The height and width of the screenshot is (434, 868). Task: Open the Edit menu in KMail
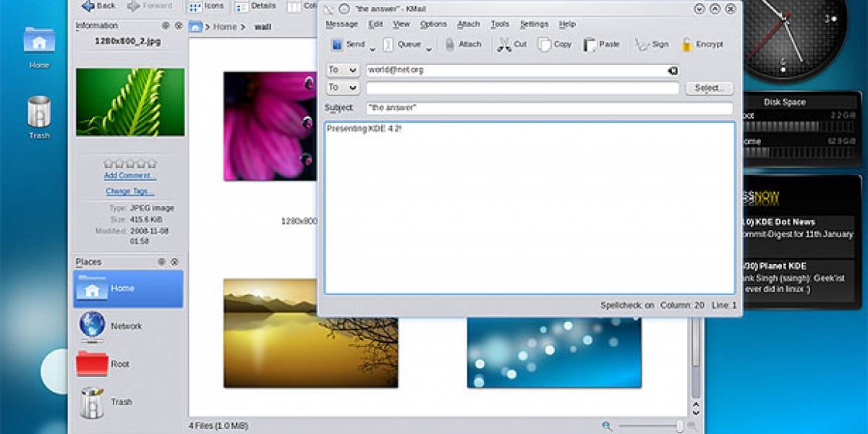click(x=375, y=24)
